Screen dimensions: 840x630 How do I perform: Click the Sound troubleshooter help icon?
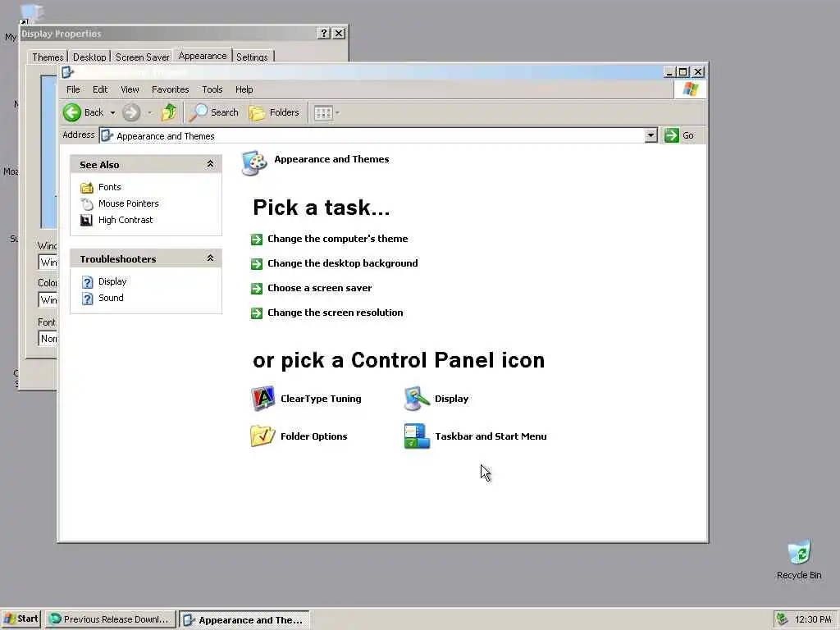coord(87,299)
